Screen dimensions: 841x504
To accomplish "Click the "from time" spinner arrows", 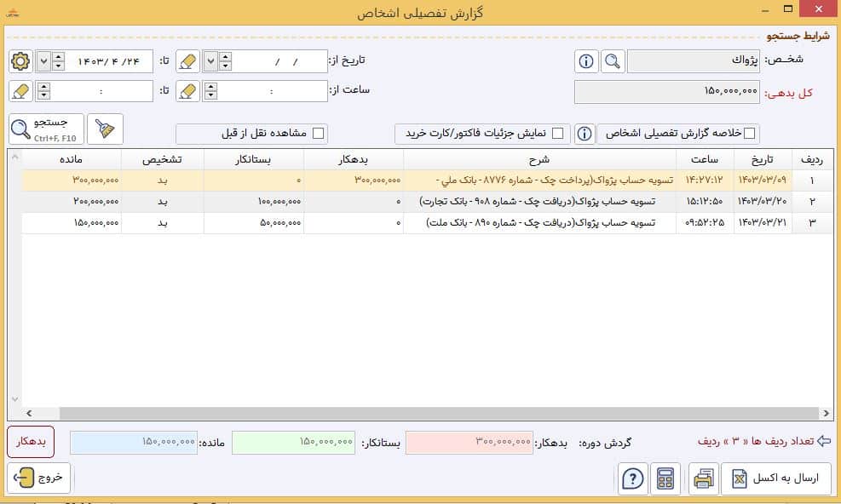I will pyautogui.click(x=210, y=91).
